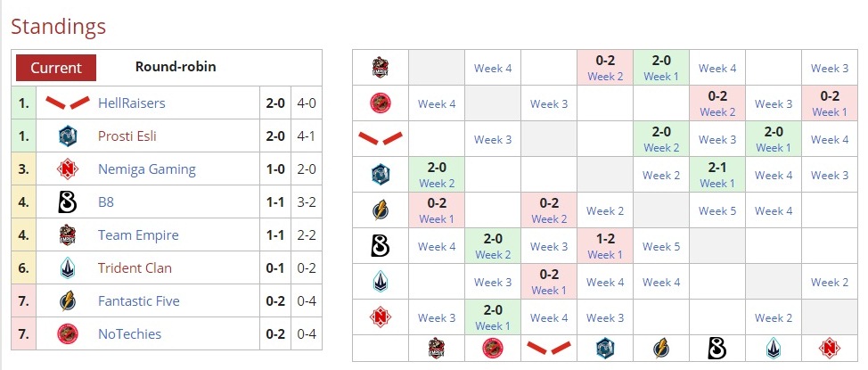This screenshot has width=868, height=370.
Task: Click Fantastic Five logo in crosstable bottom row
Action: tap(661, 349)
